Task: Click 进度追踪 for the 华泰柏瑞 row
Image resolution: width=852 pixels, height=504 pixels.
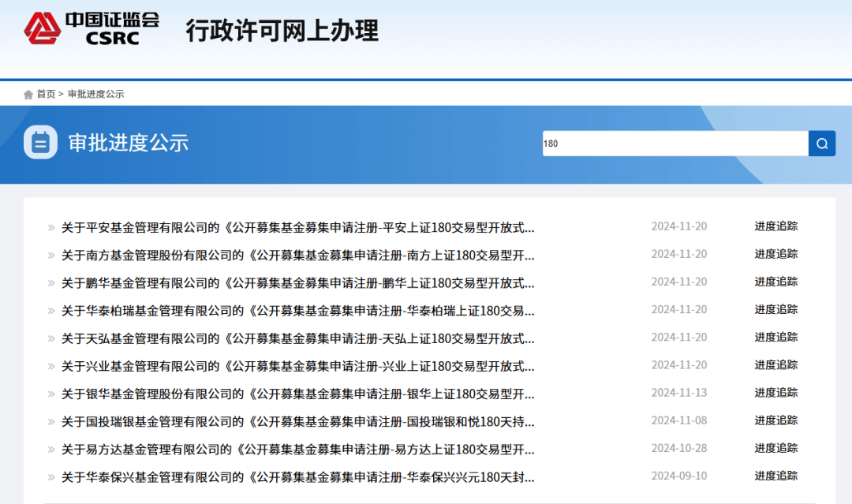Action: click(x=776, y=309)
